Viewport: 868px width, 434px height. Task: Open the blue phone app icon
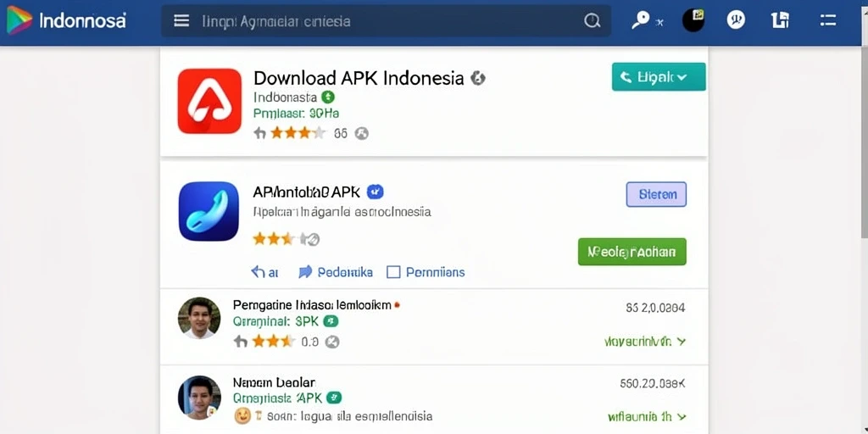[x=209, y=211]
